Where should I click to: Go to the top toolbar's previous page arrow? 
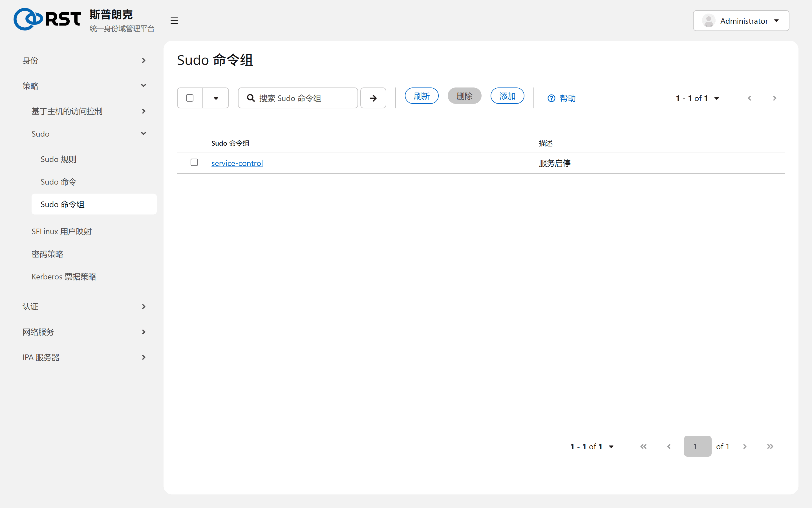pyautogui.click(x=750, y=98)
